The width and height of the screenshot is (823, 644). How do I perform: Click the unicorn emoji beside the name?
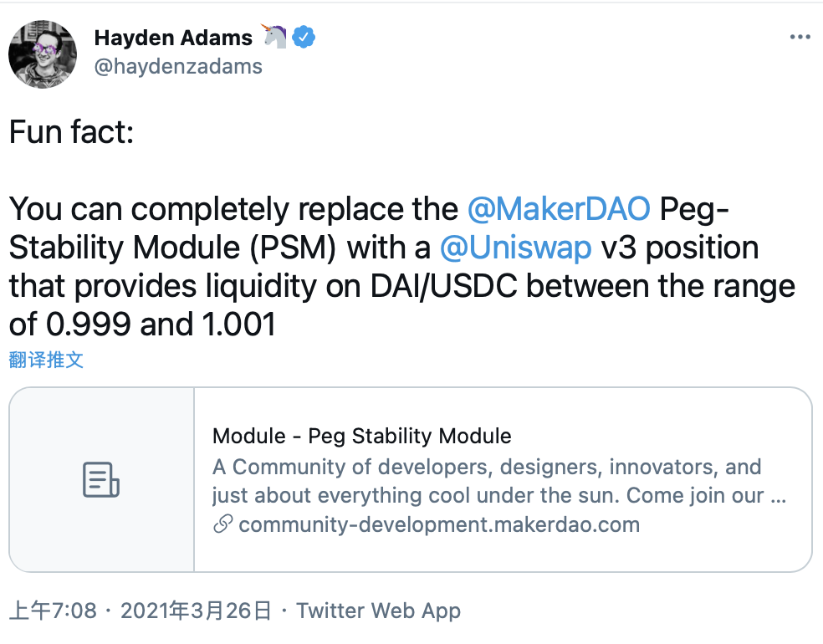click(274, 36)
